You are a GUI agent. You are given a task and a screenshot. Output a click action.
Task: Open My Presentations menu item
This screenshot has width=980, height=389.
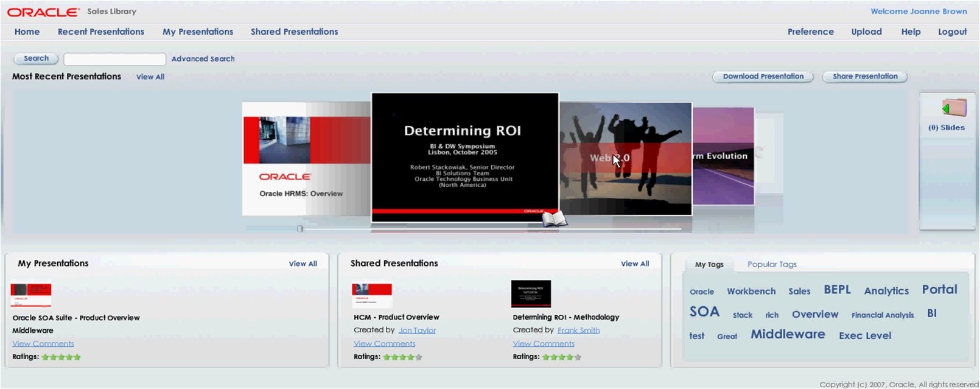tap(198, 32)
